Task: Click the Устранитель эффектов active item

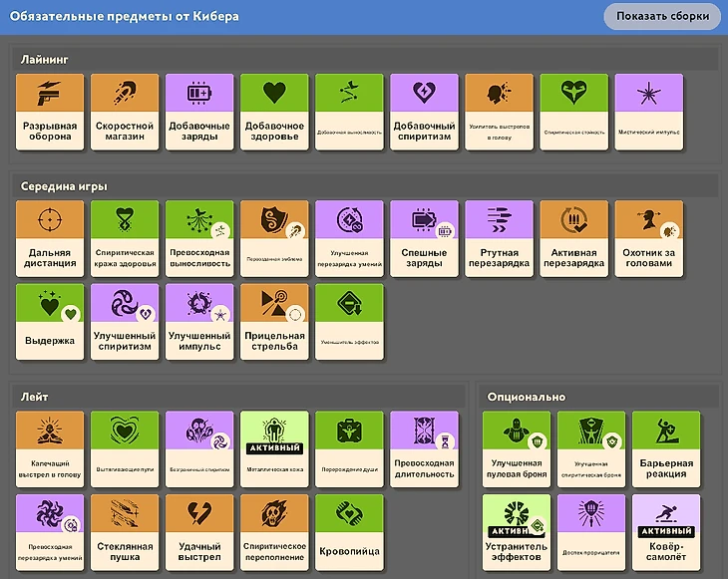Action: (x=517, y=534)
